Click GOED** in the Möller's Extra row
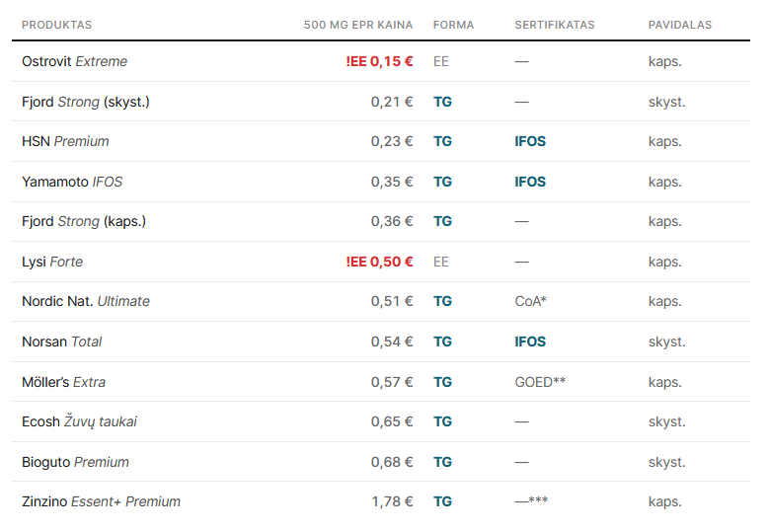 (540, 382)
